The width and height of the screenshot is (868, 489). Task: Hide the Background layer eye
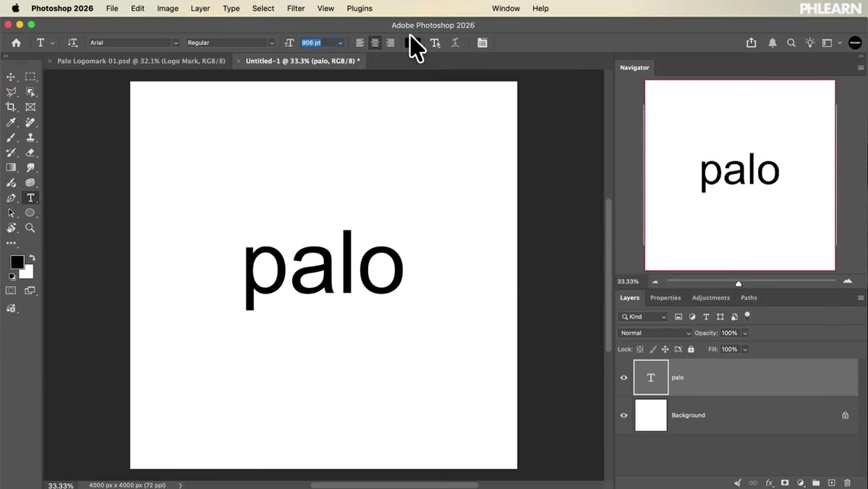[x=624, y=415]
